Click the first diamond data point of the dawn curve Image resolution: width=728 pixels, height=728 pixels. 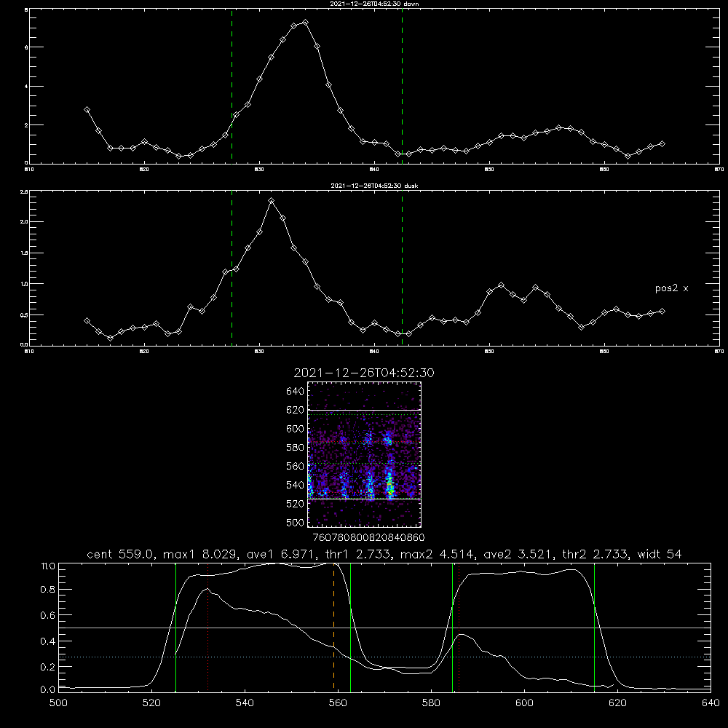coord(87,110)
